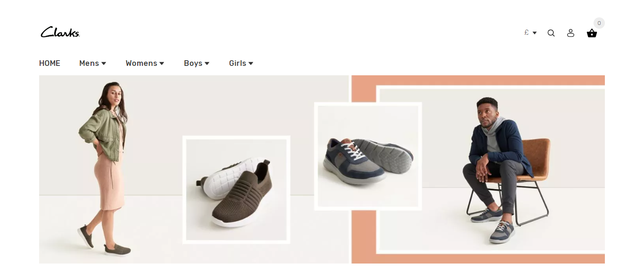The image size is (644, 272).
Task: Expand the arrow next to Boys
Action: (207, 64)
